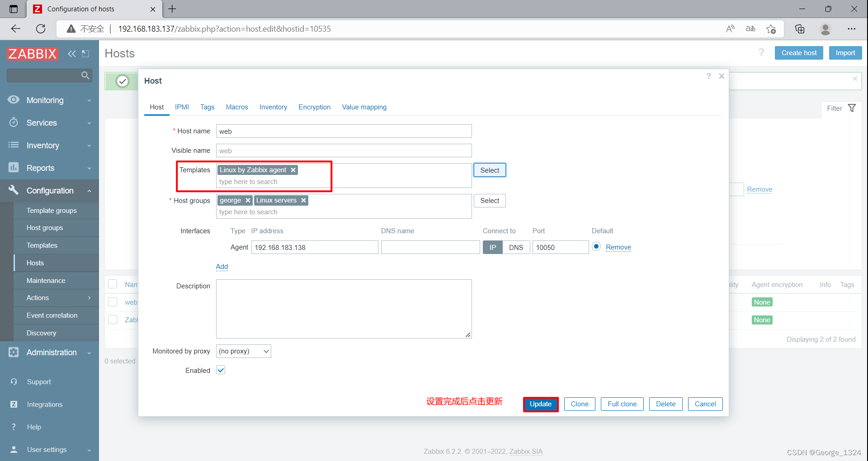This screenshot has height=461, width=868.
Task: Expand the Services menu section
Action: tap(89, 123)
